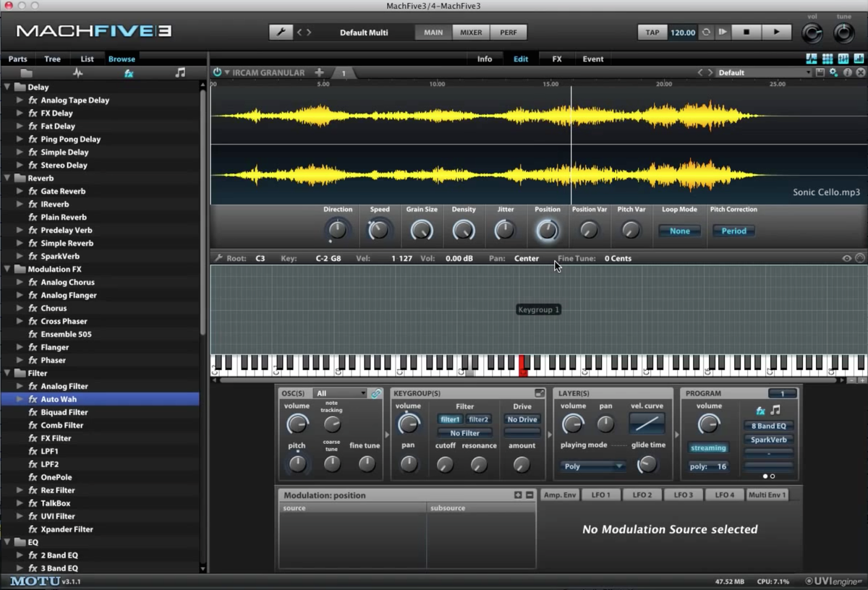
Task: Add a new oscillator with plus icon
Action: coord(319,72)
